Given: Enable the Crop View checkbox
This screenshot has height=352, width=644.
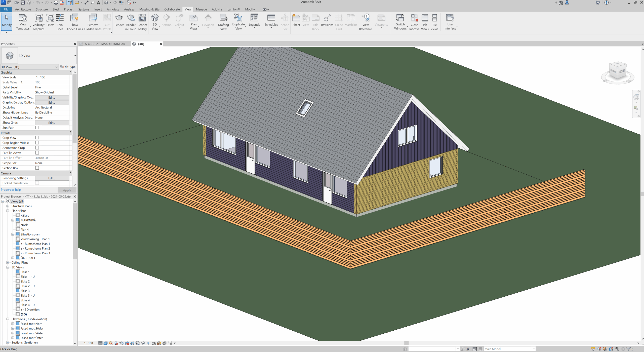Looking at the screenshot, I should pyautogui.click(x=37, y=138).
